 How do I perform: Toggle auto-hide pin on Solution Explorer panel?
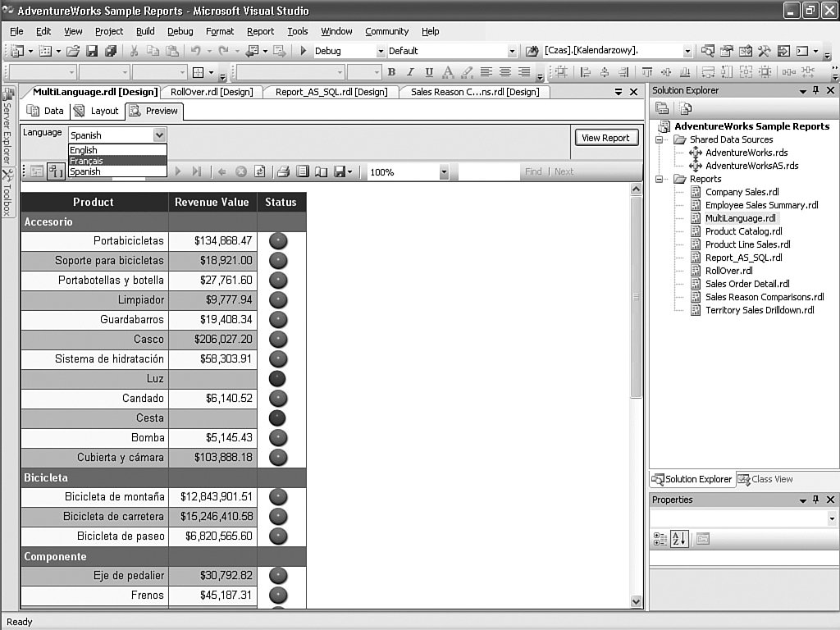coord(816,90)
